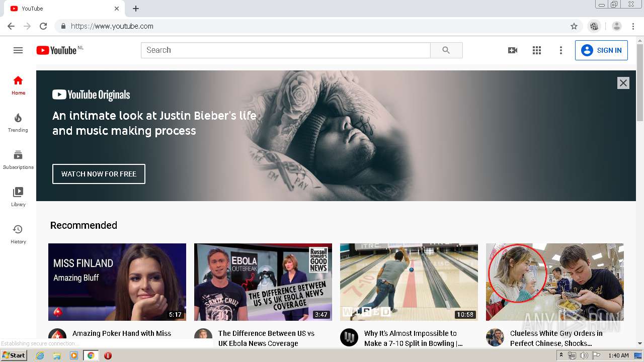Open a new browser tab
The height and width of the screenshot is (362, 644).
coord(136,9)
